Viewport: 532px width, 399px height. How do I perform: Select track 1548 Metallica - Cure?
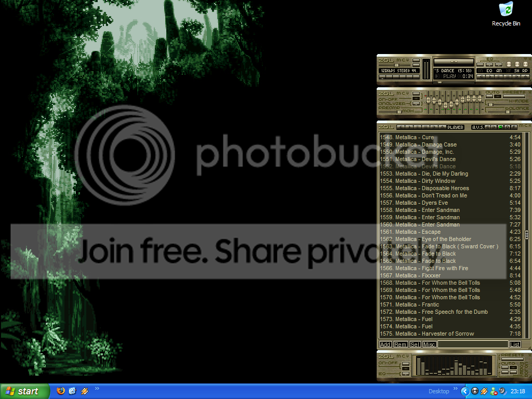pyautogui.click(x=450, y=137)
